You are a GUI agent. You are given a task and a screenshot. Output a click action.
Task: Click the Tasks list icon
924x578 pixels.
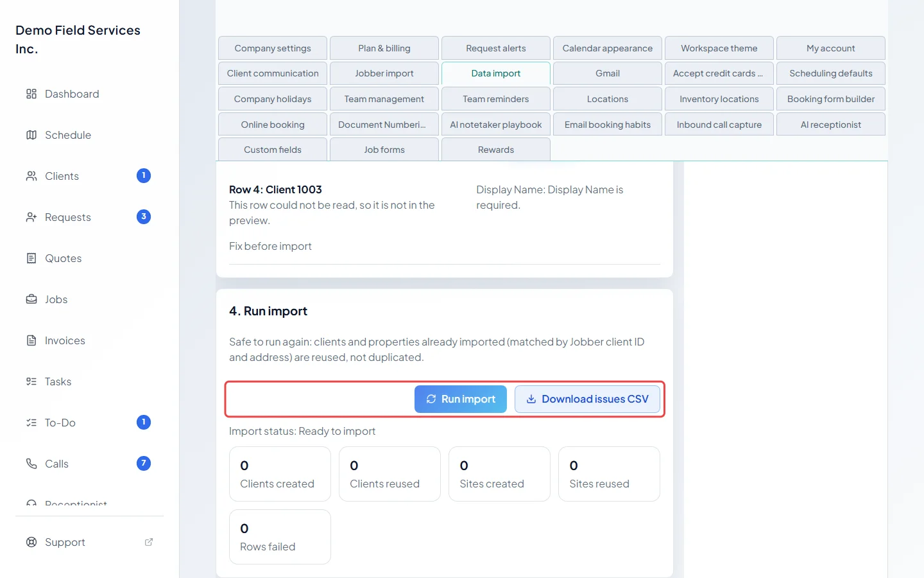(31, 381)
